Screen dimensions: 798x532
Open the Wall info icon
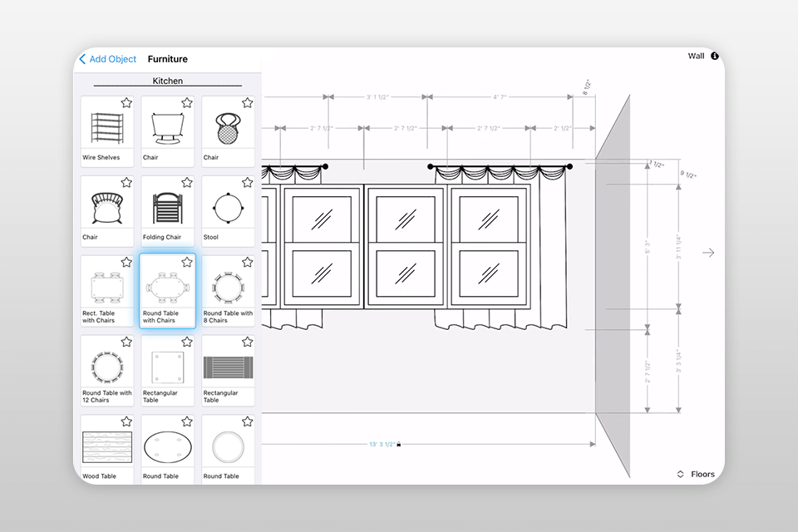715,56
